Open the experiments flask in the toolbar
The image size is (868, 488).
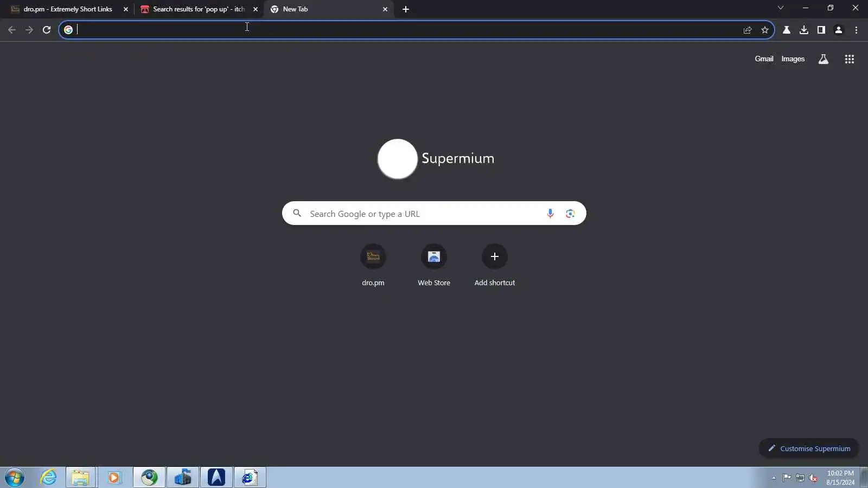(x=787, y=30)
